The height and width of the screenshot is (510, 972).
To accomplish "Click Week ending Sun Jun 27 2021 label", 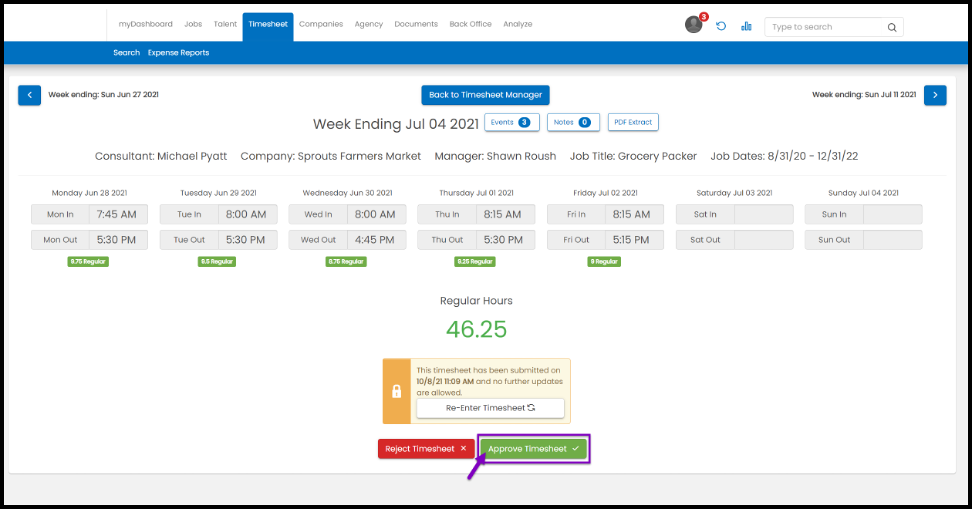I will (104, 95).
